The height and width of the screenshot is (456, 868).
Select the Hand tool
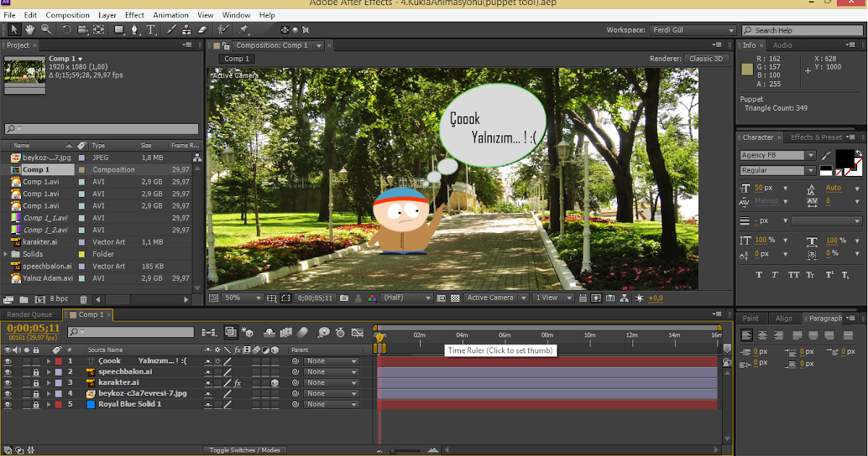pos(30,30)
